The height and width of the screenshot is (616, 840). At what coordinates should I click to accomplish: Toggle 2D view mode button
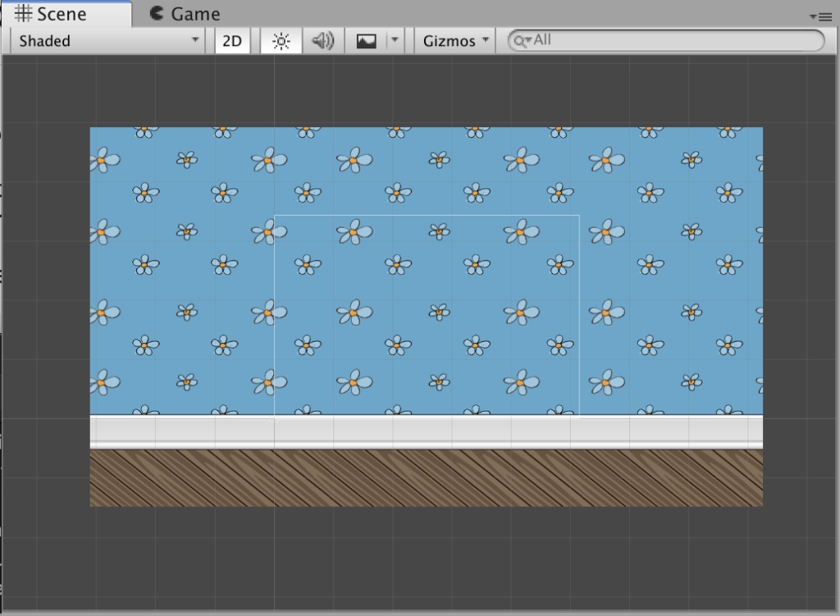pos(232,41)
